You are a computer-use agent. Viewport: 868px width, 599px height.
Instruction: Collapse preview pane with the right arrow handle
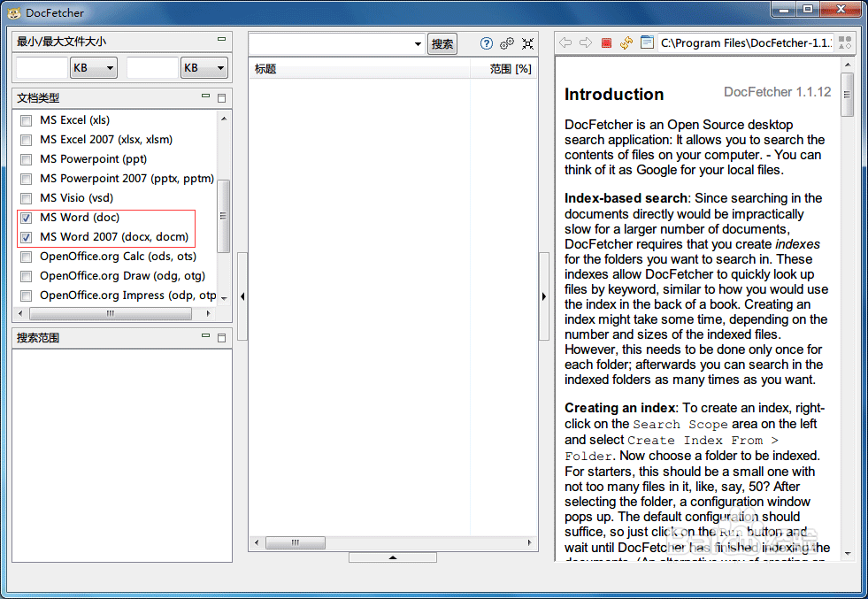click(543, 296)
